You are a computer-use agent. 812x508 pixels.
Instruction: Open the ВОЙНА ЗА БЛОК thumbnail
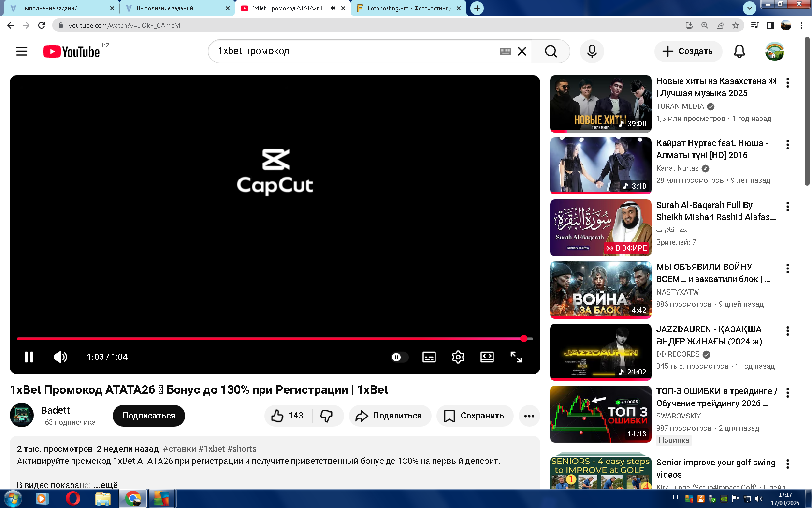pyautogui.click(x=601, y=290)
